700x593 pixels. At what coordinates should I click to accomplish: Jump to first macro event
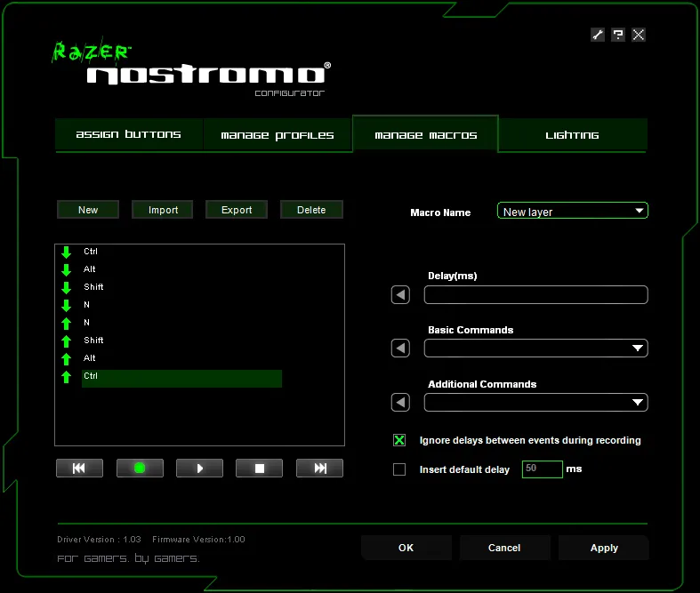(79, 469)
